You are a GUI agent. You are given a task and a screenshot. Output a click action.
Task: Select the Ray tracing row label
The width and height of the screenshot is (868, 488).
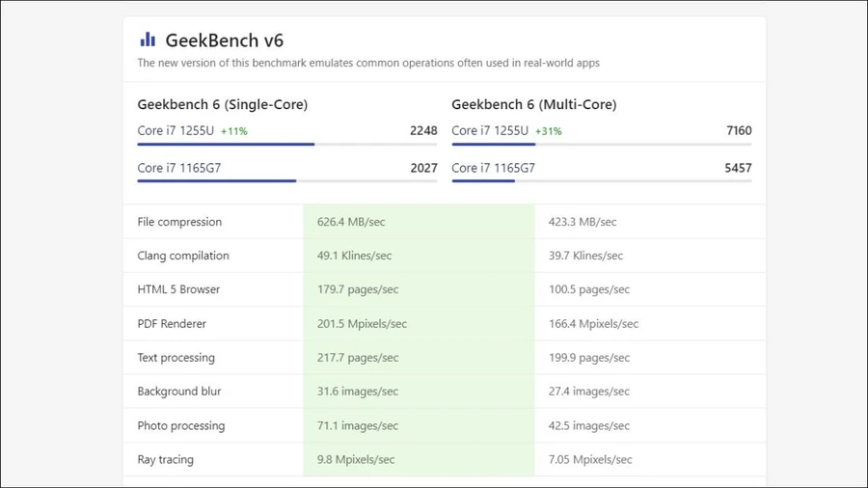pos(166,459)
